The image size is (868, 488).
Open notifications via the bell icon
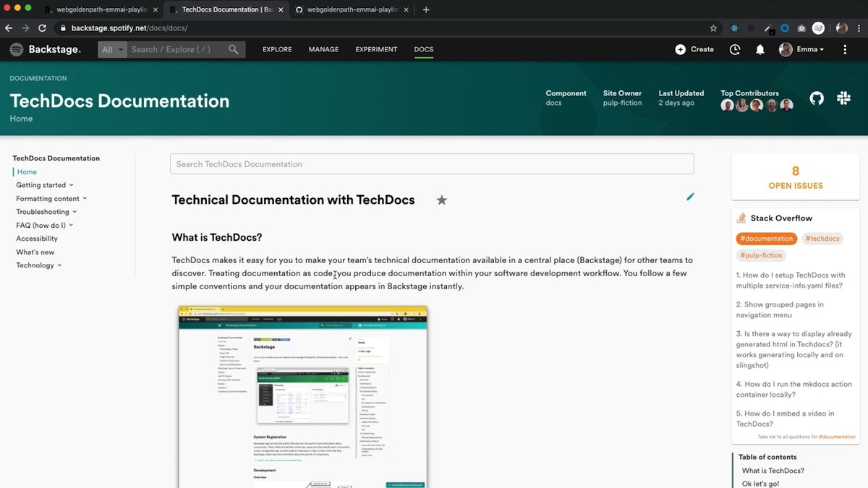point(760,49)
